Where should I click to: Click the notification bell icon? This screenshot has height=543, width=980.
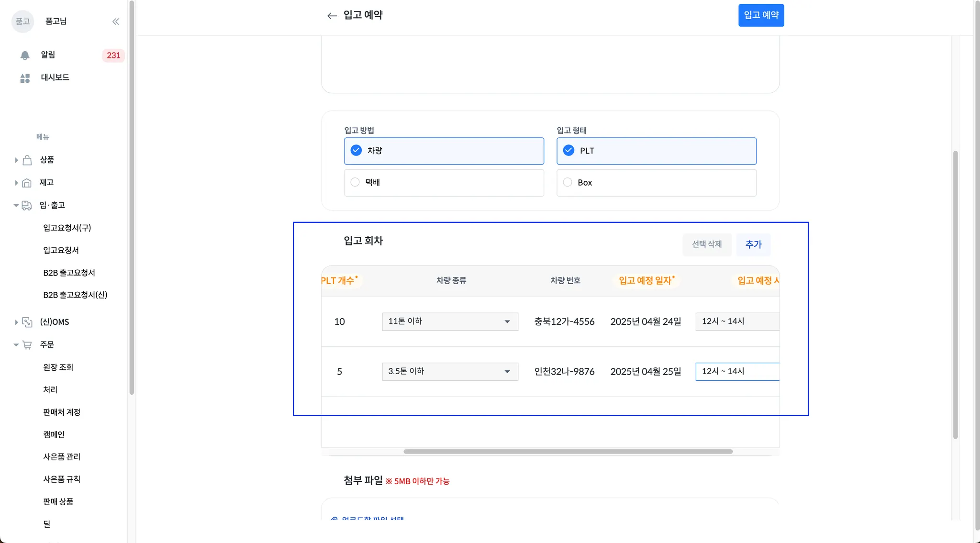click(x=25, y=55)
